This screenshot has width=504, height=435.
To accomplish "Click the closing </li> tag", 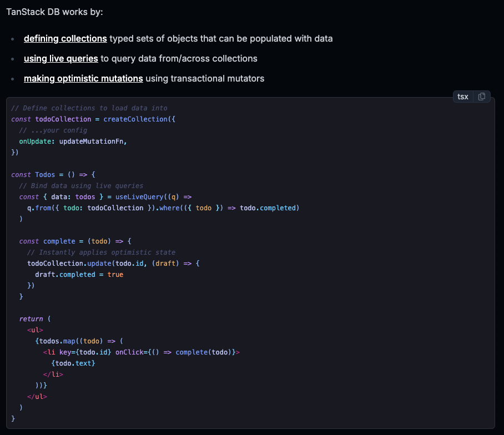I will click(x=53, y=375).
